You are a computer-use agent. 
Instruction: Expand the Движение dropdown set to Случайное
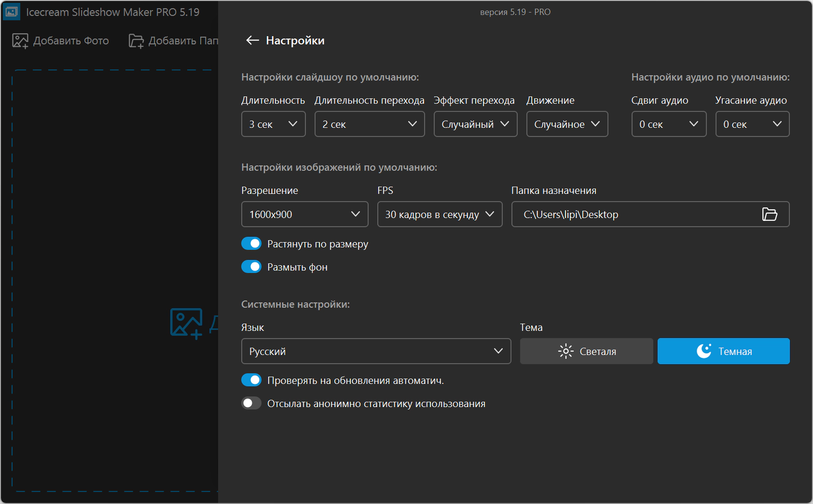point(567,124)
